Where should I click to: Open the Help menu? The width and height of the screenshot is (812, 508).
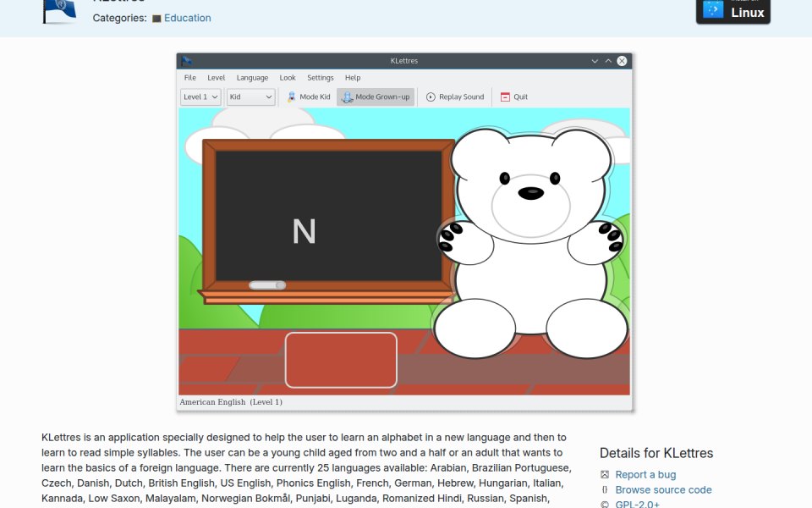353,78
